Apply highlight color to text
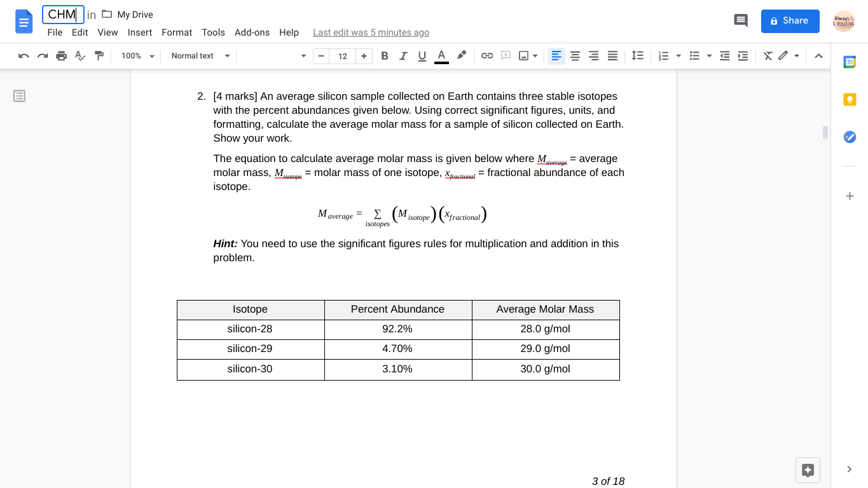Image resolution: width=868 pixels, height=488 pixels. (461, 56)
